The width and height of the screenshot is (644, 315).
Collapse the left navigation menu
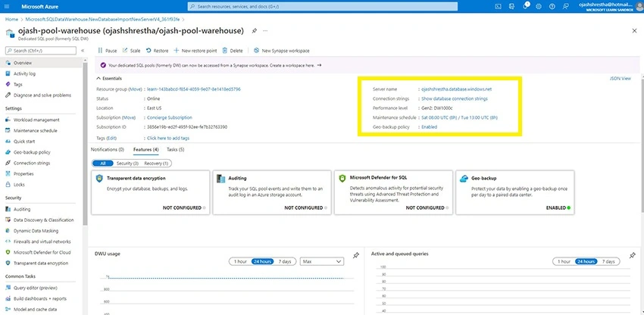tap(83, 51)
